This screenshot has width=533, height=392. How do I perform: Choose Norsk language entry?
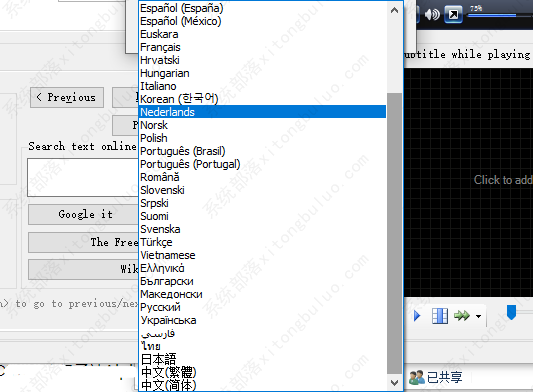point(262,125)
